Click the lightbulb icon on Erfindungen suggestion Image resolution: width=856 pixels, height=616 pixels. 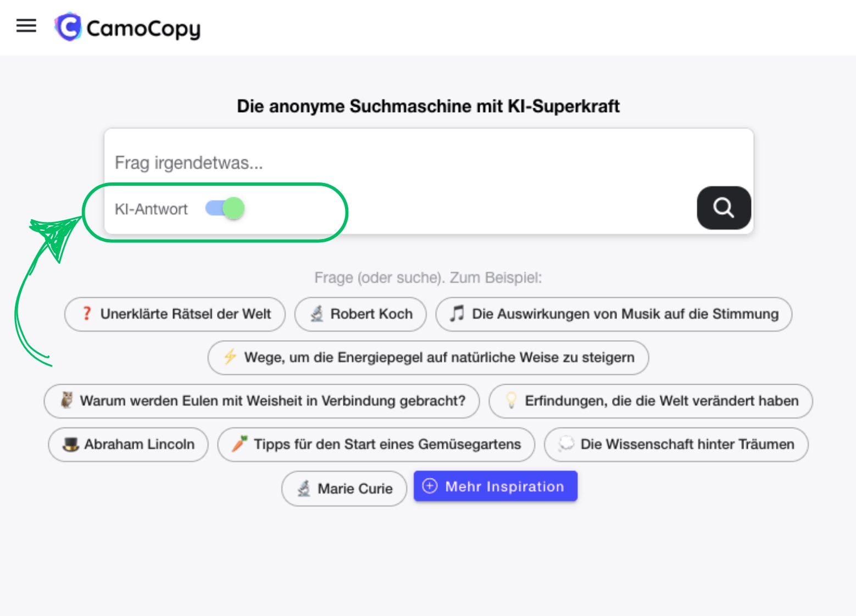[x=512, y=401]
